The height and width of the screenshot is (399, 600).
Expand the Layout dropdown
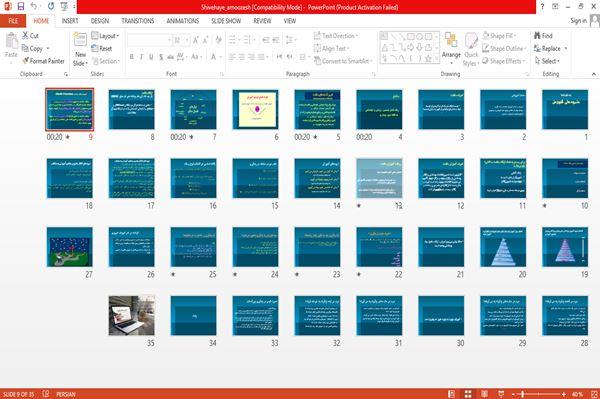105,36
